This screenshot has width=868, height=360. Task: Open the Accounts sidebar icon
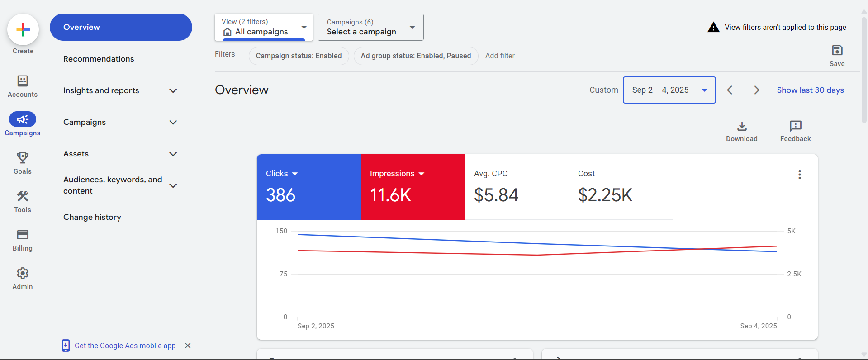pos(23,81)
